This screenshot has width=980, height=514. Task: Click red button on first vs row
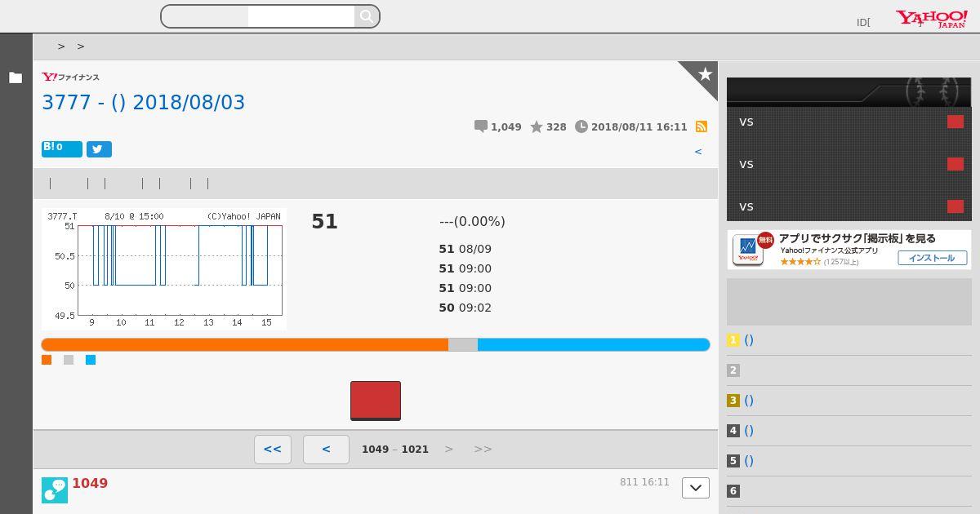point(955,122)
